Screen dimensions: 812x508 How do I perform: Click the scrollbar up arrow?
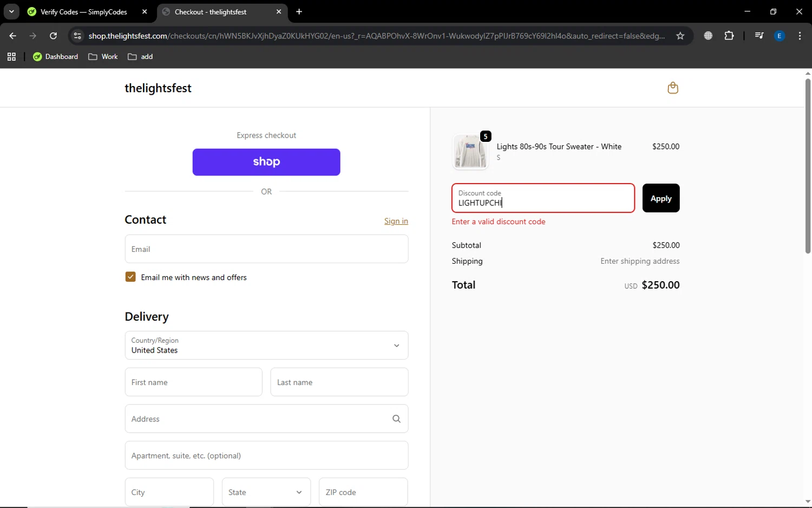click(x=808, y=73)
